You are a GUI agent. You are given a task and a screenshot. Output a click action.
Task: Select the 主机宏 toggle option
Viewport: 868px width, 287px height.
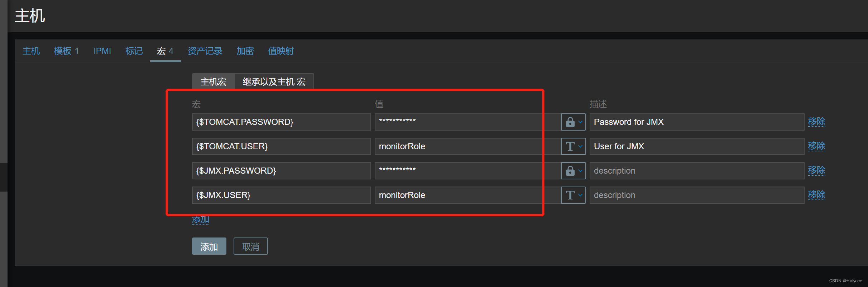[214, 82]
